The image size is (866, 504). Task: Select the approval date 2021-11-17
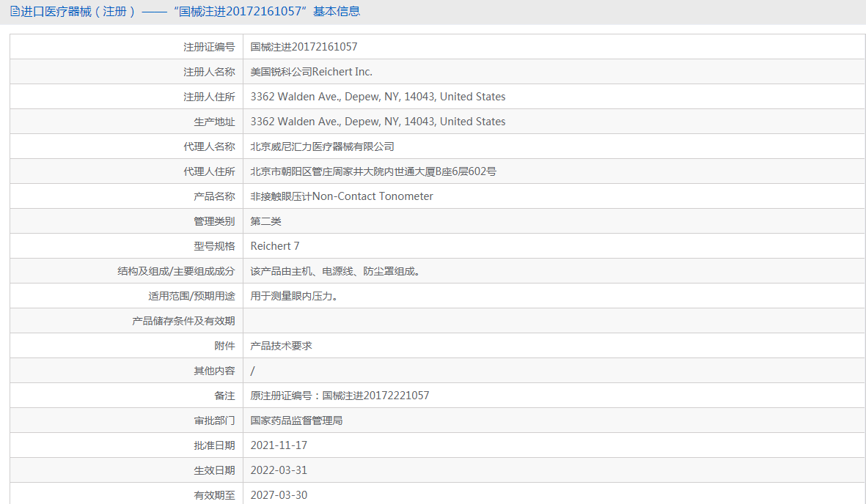click(x=279, y=445)
